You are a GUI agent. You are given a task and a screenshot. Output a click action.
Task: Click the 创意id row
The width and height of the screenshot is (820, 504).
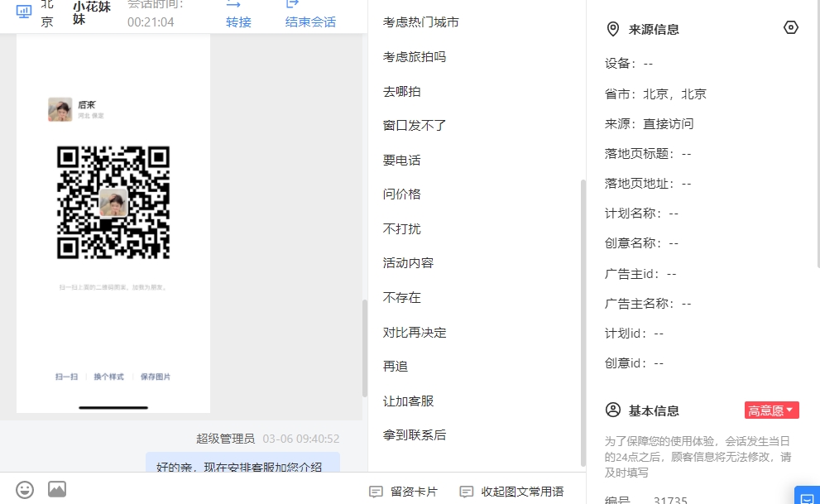click(634, 362)
